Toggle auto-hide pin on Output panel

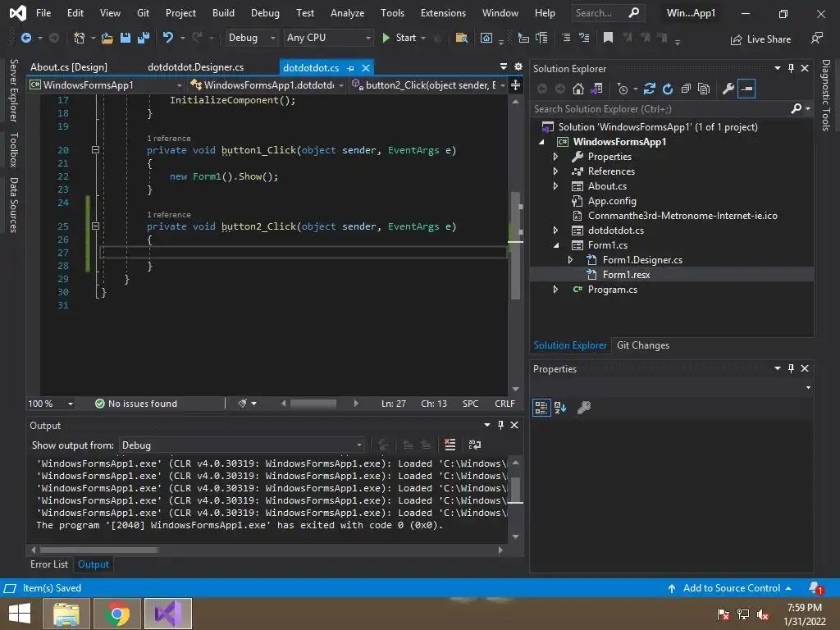501,425
